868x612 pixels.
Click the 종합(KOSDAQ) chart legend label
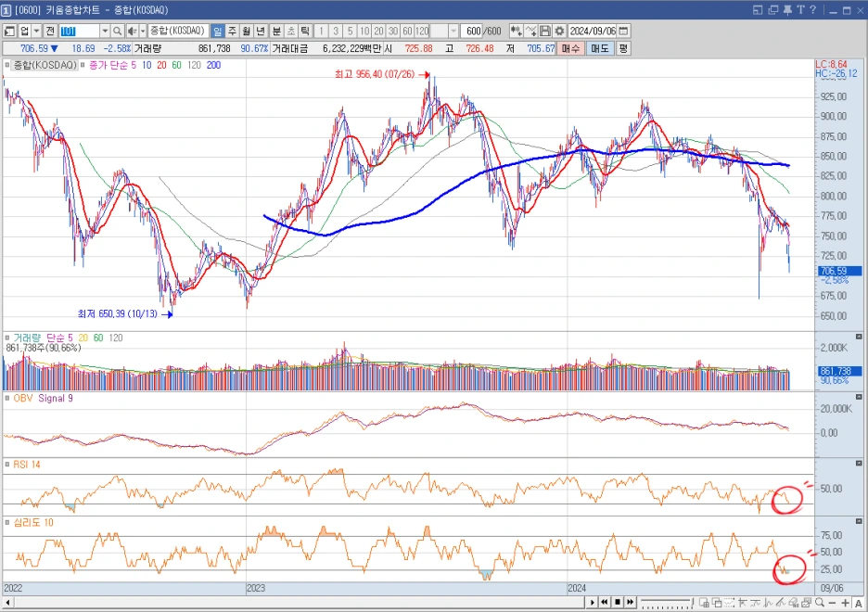point(45,65)
